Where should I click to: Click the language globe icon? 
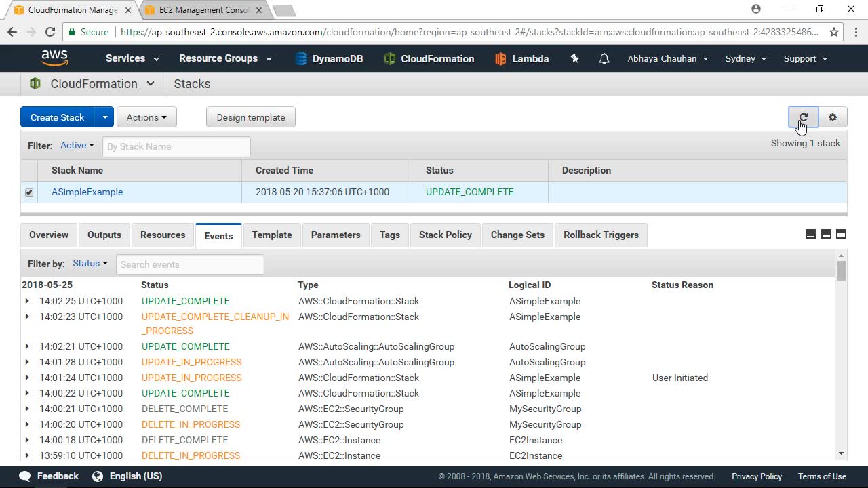(97, 476)
